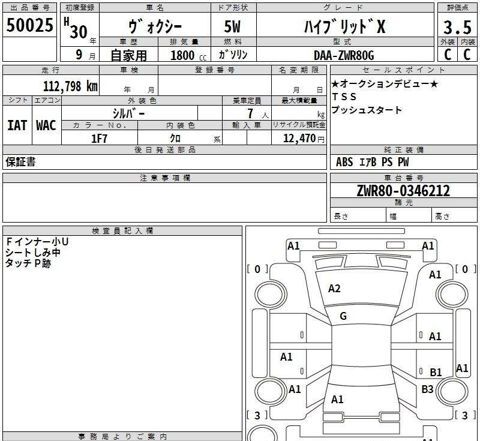Select the 事務局よりご案内 header
This screenshot has width=480, height=441.
(122, 436)
